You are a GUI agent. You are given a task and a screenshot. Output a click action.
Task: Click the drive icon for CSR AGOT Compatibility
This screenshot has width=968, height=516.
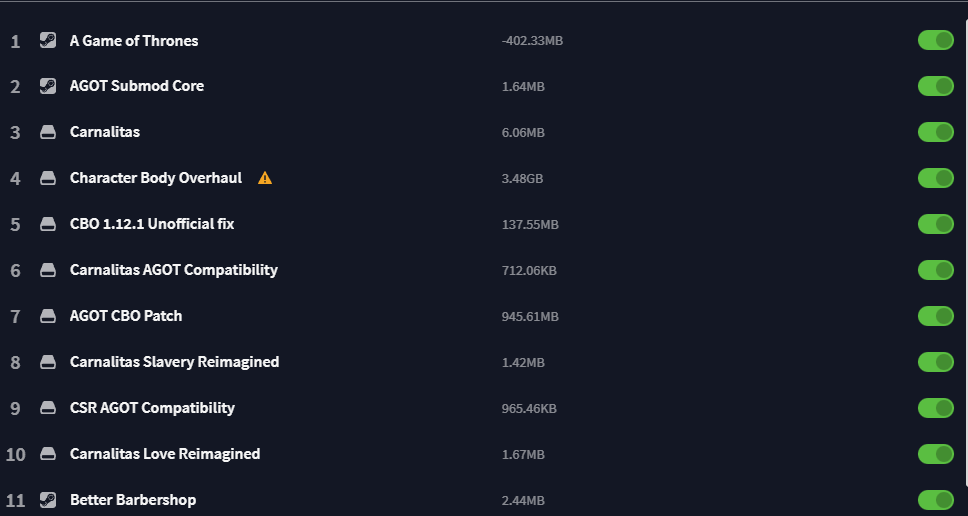[47, 408]
